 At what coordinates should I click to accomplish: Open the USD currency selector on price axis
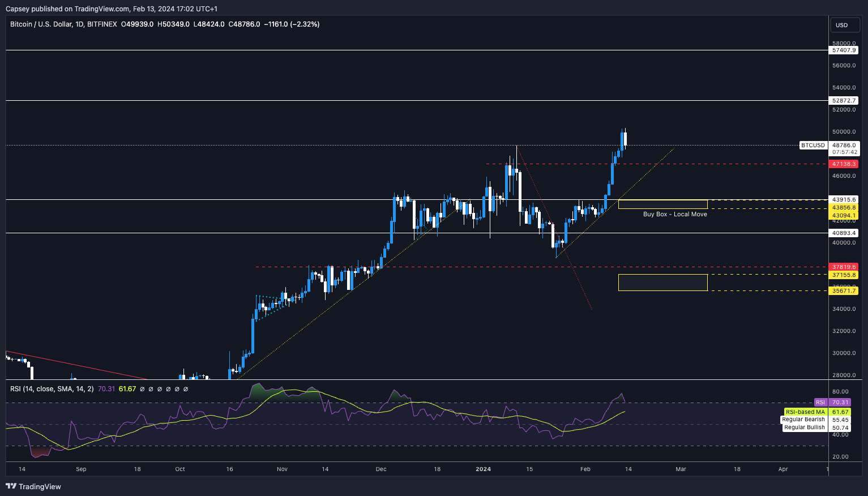click(842, 25)
